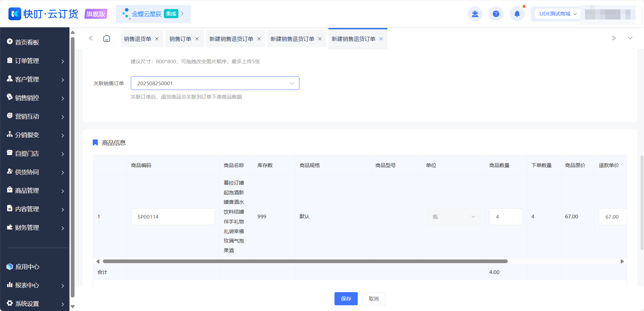Click the 供货协同 user icon
This screenshot has width=644, height=311.
(10, 171)
